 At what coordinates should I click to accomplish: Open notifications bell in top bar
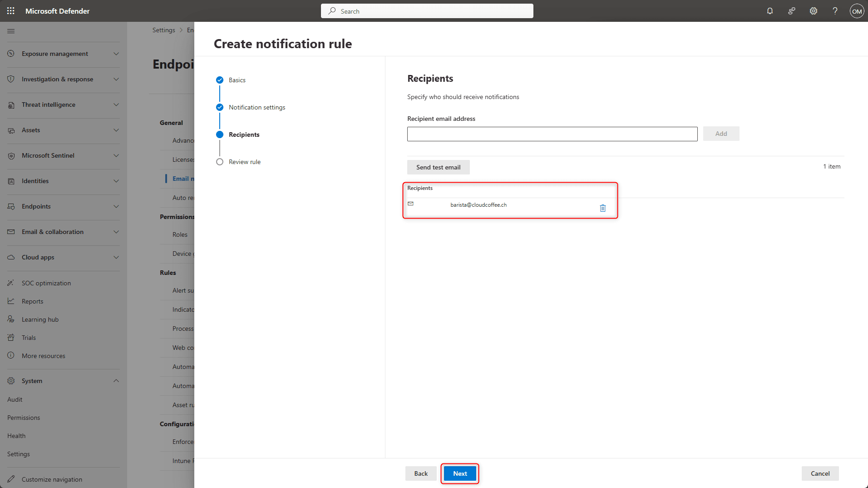pos(770,11)
